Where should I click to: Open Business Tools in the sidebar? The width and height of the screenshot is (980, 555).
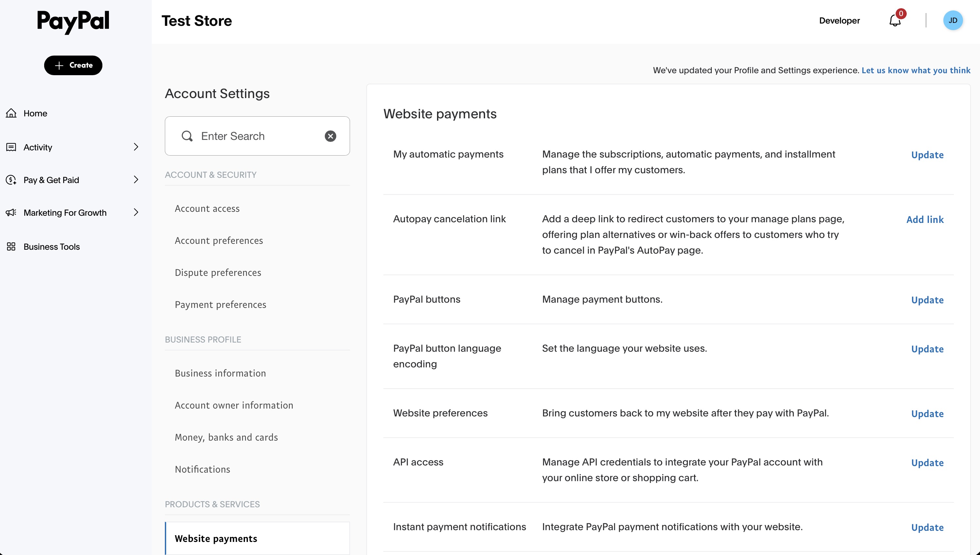tap(51, 247)
